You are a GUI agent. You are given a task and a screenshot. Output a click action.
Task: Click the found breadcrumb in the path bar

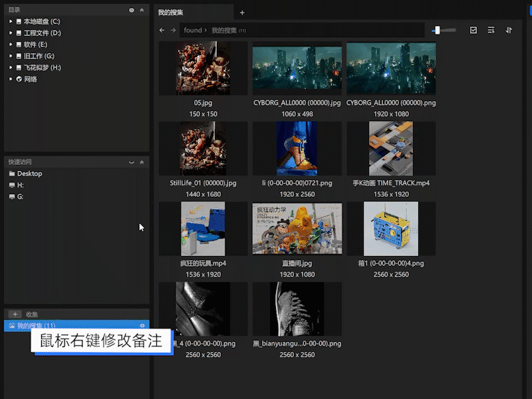(x=193, y=30)
